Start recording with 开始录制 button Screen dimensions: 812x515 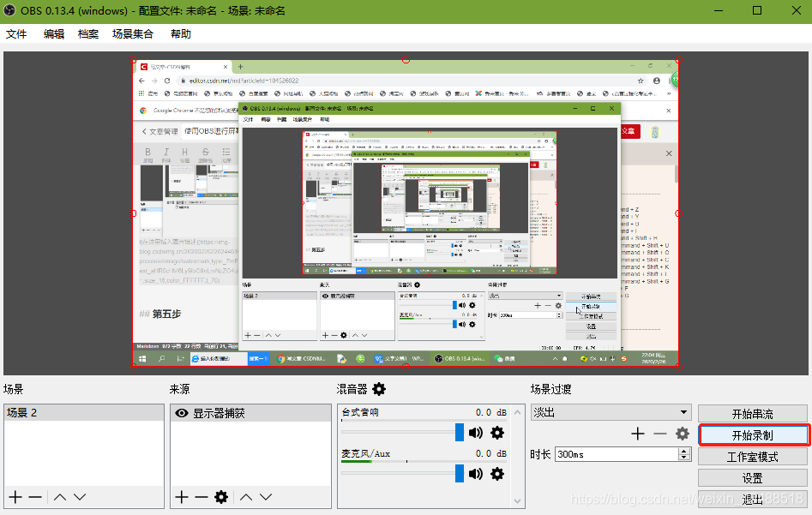click(753, 435)
